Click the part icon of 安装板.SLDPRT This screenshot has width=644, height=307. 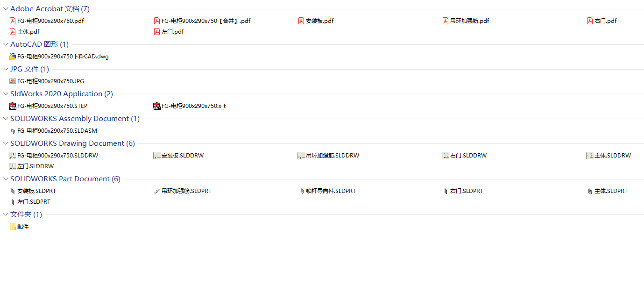point(13,191)
